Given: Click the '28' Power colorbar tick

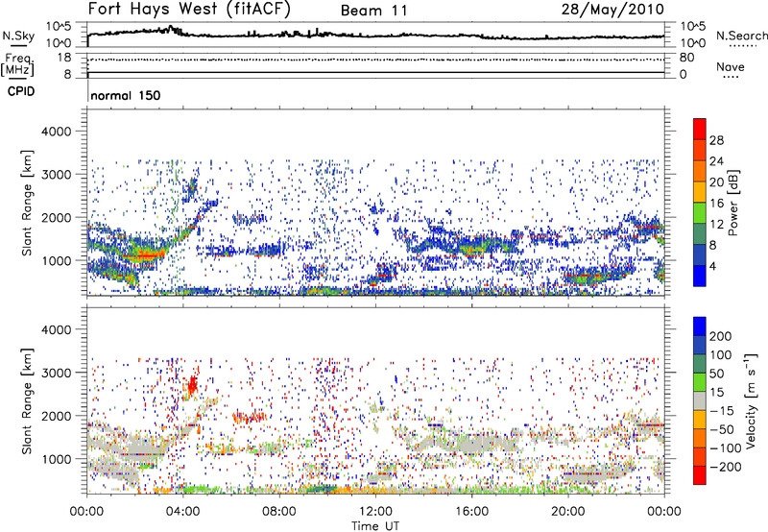Looking at the screenshot, I should [716, 140].
